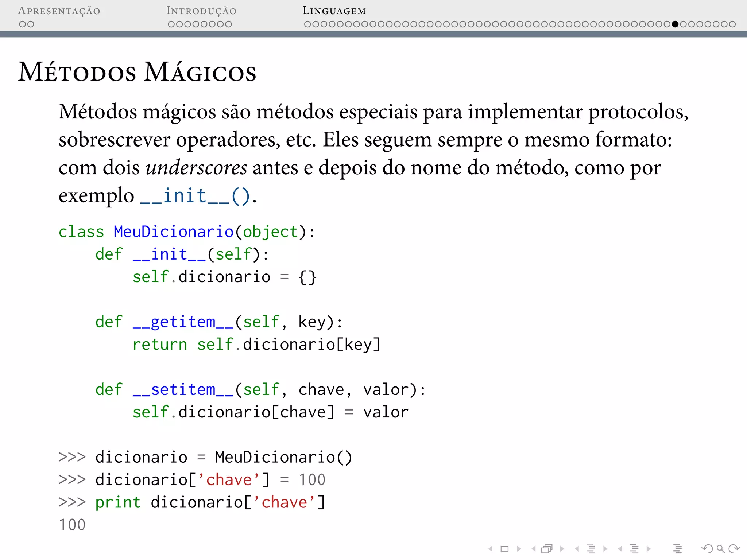The height and width of the screenshot is (560, 747).
Task: Select first slide dot under Apresentação
Action: [23, 24]
